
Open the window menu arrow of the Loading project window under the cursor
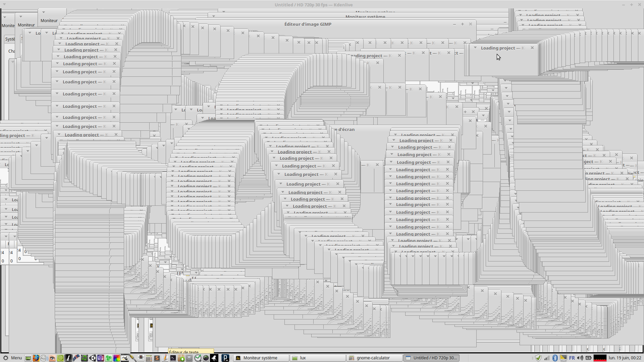[x=475, y=48]
